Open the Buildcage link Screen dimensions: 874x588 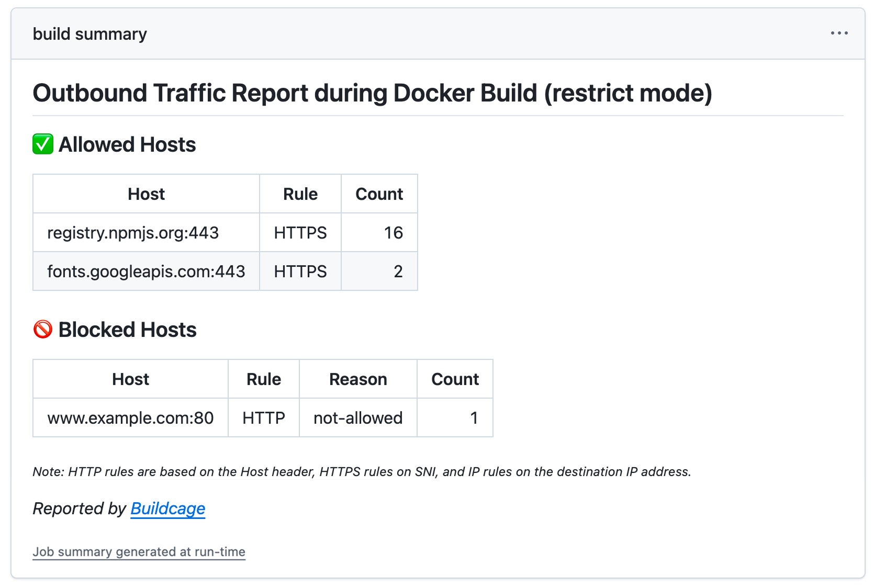coord(167,508)
